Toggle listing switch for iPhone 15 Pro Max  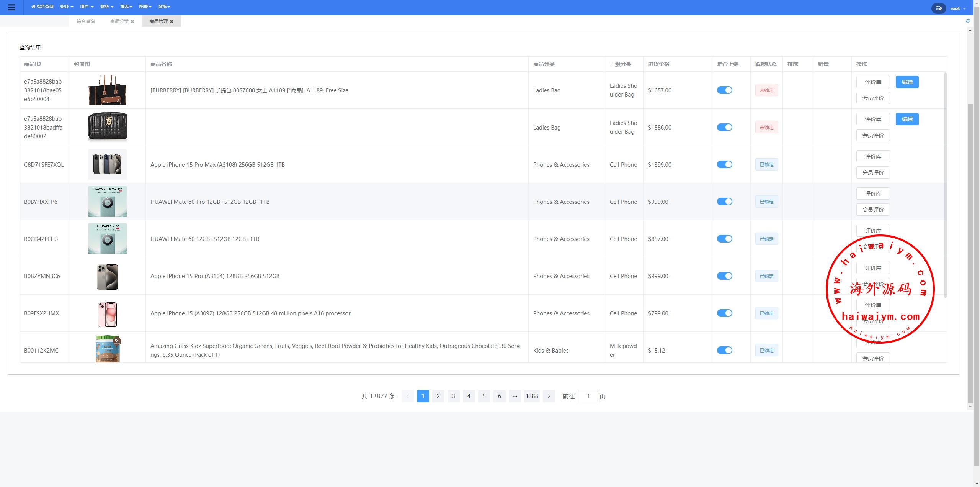coord(724,164)
